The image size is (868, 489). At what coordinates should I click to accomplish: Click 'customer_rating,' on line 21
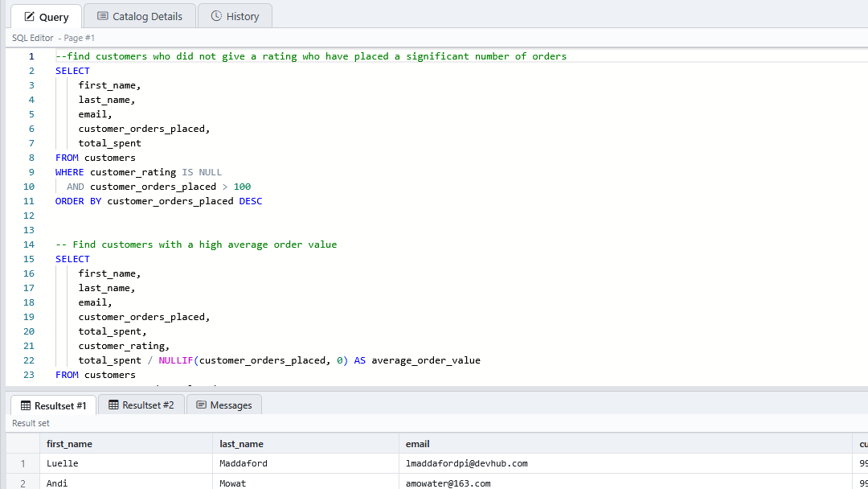124,346
